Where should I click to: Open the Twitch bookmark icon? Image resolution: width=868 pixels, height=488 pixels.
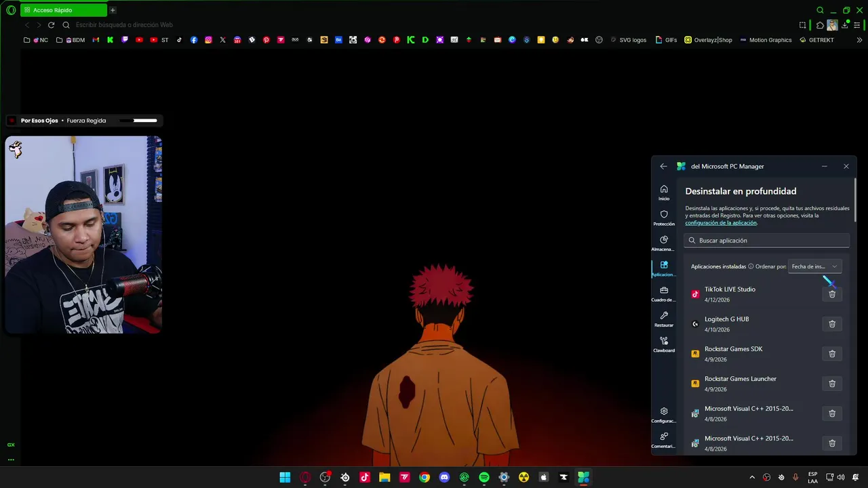(125, 40)
